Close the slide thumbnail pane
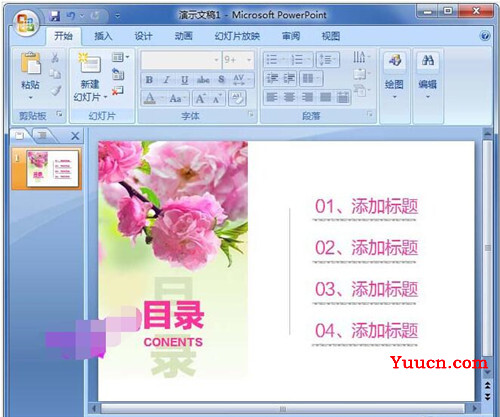500x417 pixels. point(75,136)
